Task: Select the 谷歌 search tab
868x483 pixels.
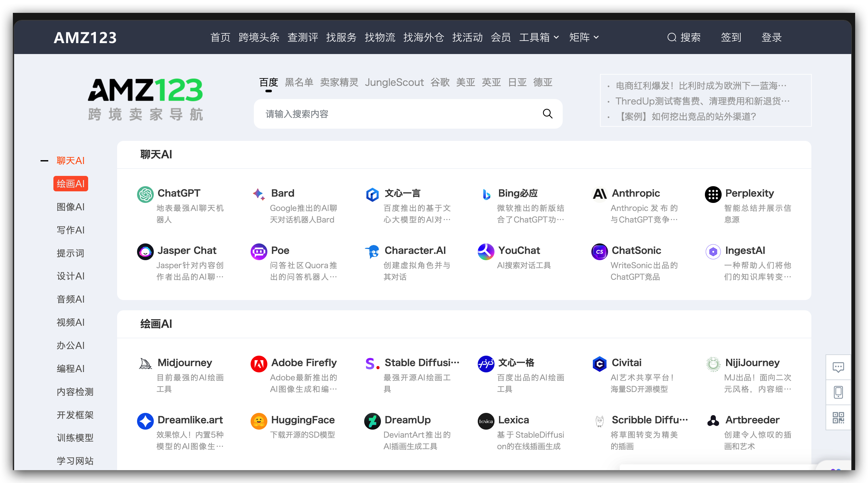Action: 440,83
